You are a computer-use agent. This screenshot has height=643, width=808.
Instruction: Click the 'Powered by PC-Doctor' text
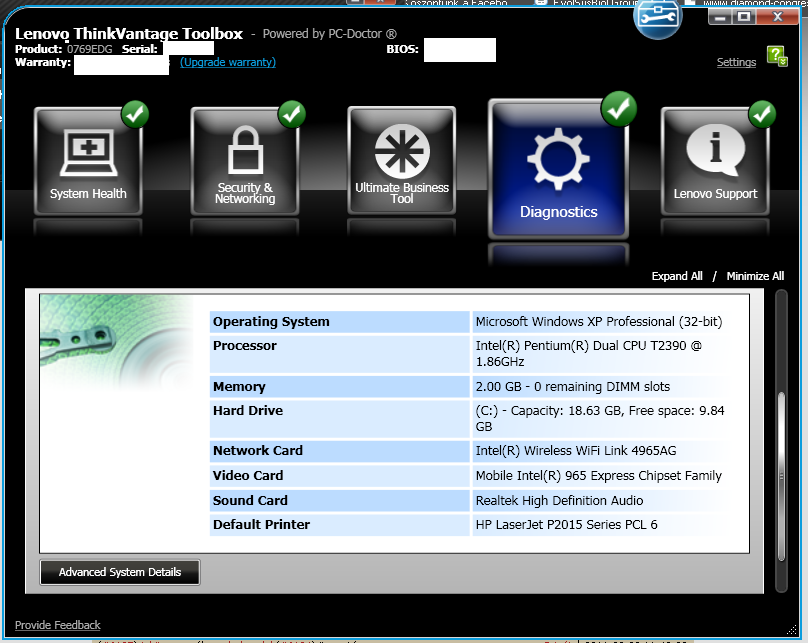(330, 34)
